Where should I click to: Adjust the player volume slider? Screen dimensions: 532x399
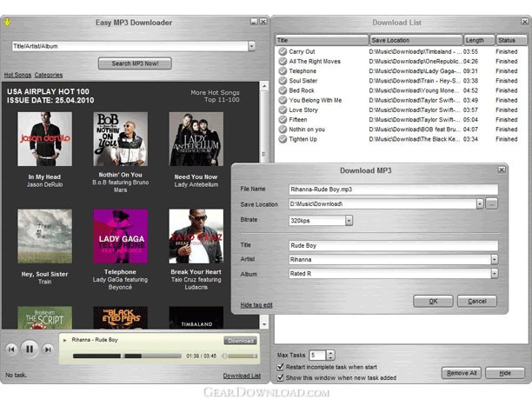coord(243,356)
